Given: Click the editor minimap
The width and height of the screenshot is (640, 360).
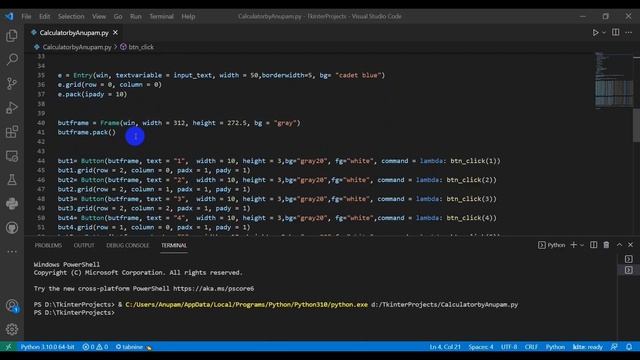Looking at the screenshot, I should 613,81.
